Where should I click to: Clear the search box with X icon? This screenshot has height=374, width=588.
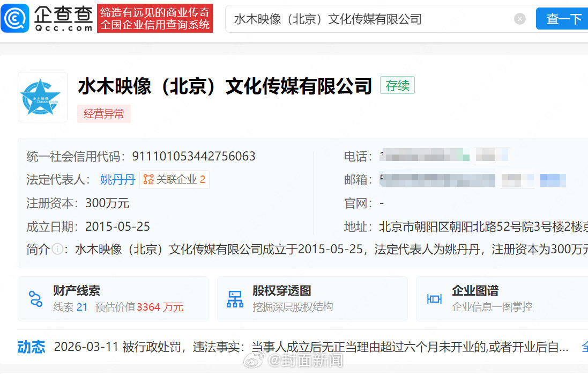pyautogui.click(x=519, y=19)
